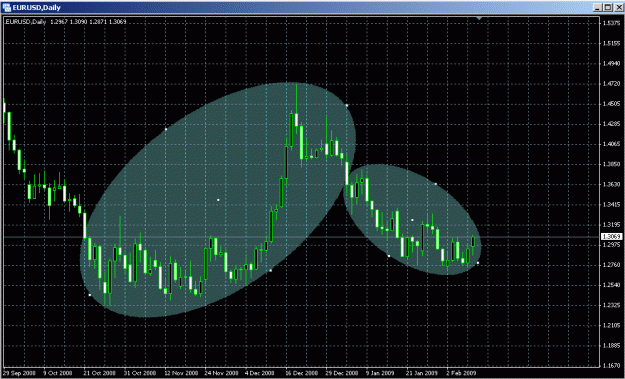Screen dimensions: 625x379
Task: Click price scale value 1.2760
Action: point(611,265)
